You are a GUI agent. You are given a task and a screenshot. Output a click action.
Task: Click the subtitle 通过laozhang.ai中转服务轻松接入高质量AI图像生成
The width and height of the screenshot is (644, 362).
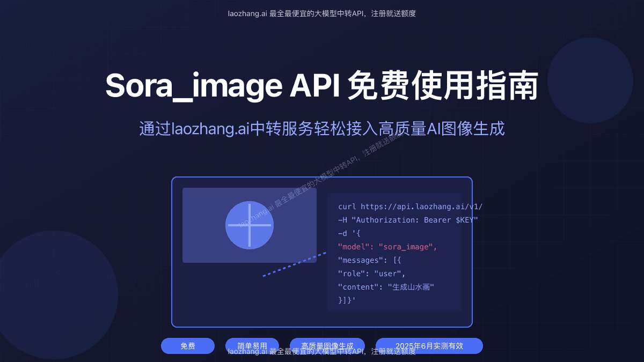(x=322, y=129)
